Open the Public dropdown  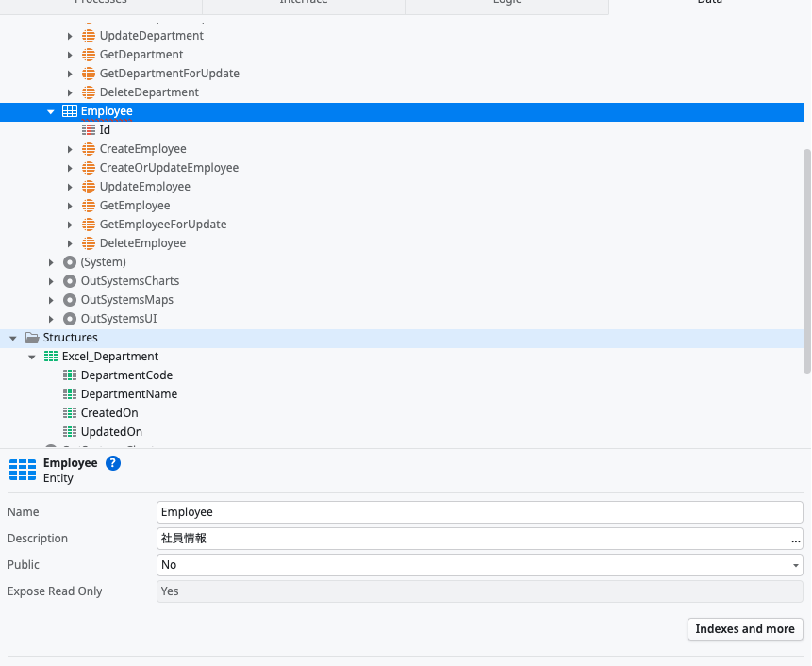tap(795, 565)
